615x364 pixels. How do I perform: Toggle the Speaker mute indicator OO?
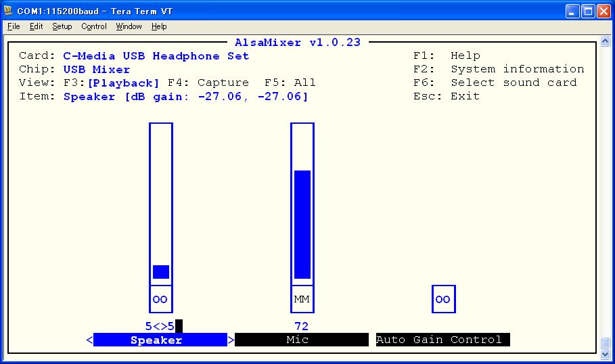tap(160, 299)
